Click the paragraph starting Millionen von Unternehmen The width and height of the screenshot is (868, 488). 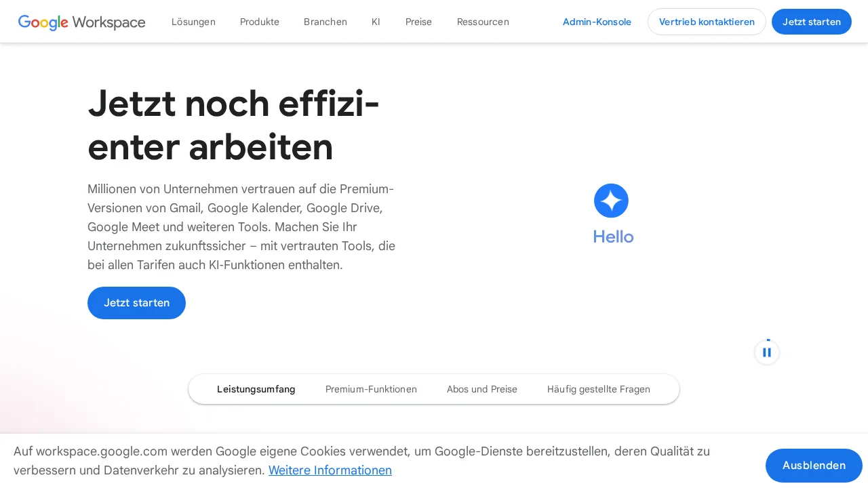(241, 226)
